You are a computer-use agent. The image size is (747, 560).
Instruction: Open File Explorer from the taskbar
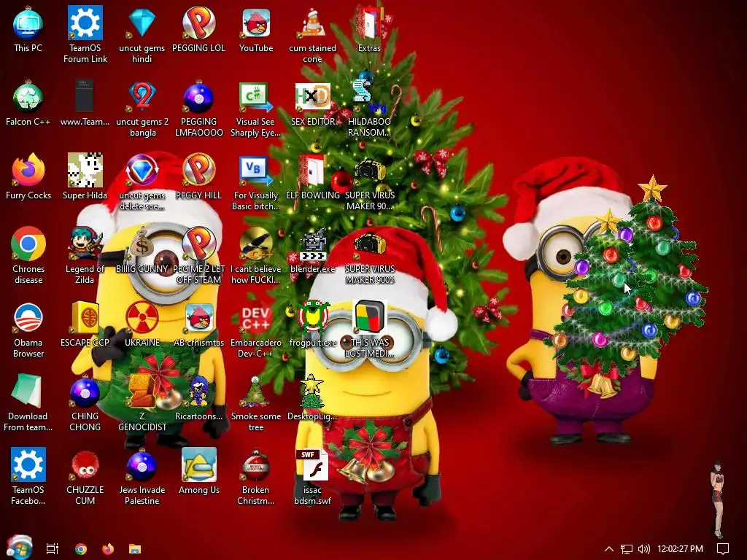tap(135, 548)
